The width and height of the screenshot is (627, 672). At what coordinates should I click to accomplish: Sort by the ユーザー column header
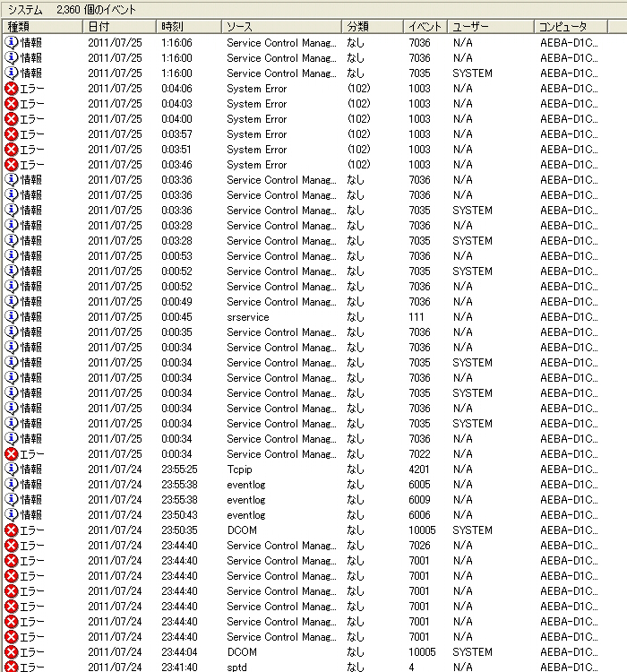click(x=491, y=27)
